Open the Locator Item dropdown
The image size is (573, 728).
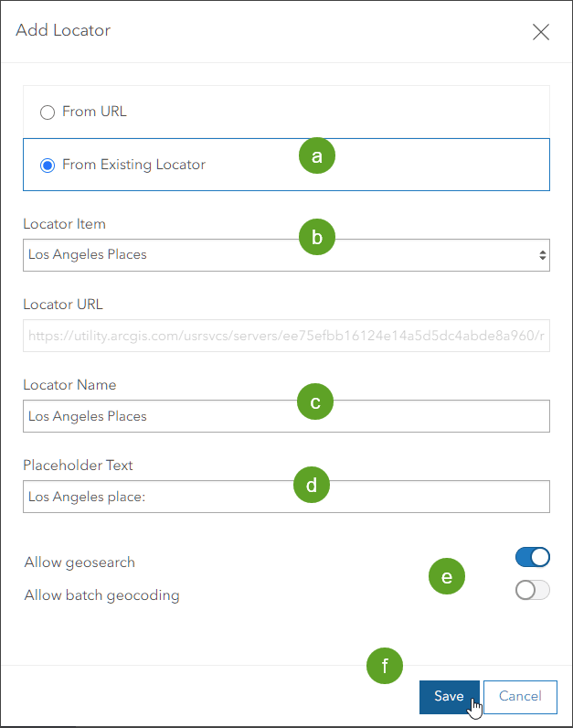click(x=274, y=255)
